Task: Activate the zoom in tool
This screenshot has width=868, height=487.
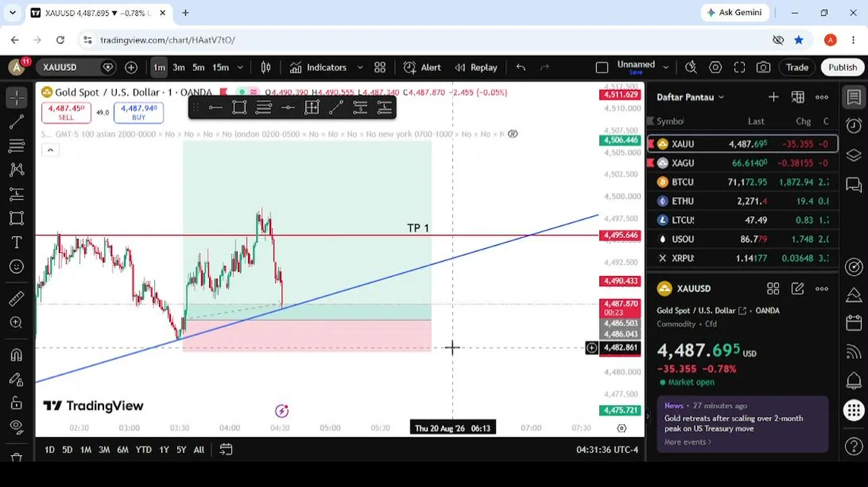Action: pyautogui.click(x=17, y=323)
